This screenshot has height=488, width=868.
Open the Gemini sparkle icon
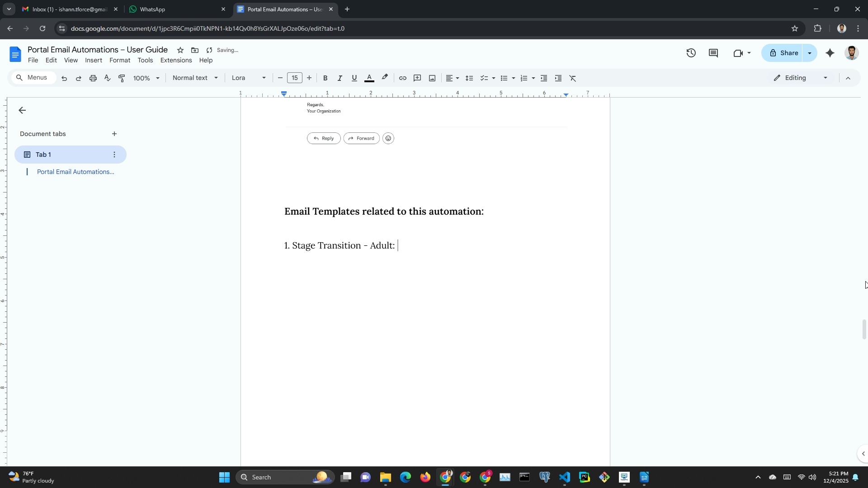point(830,53)
